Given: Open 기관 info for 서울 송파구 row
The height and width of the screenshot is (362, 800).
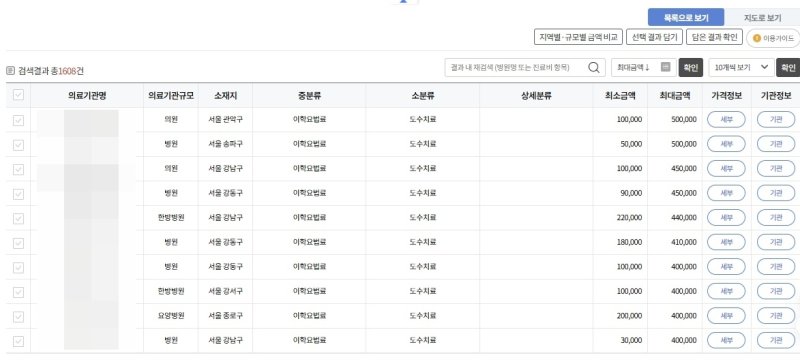Looking at the screenshot, I should (776, 144).
